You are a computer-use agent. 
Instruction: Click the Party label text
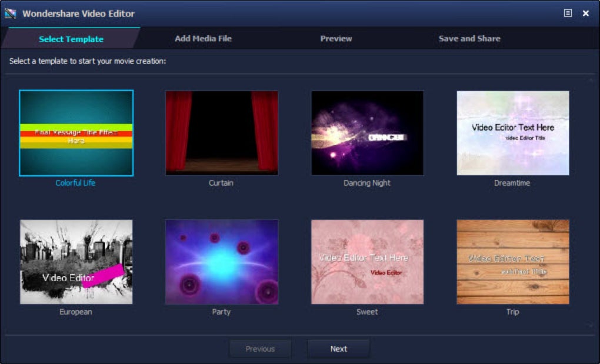[x=221, y=312]
